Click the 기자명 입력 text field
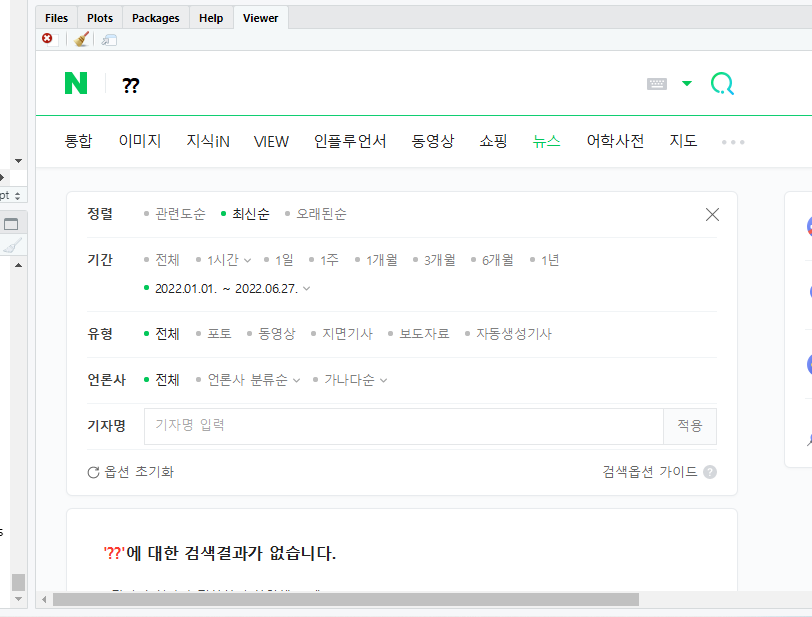 404,426
